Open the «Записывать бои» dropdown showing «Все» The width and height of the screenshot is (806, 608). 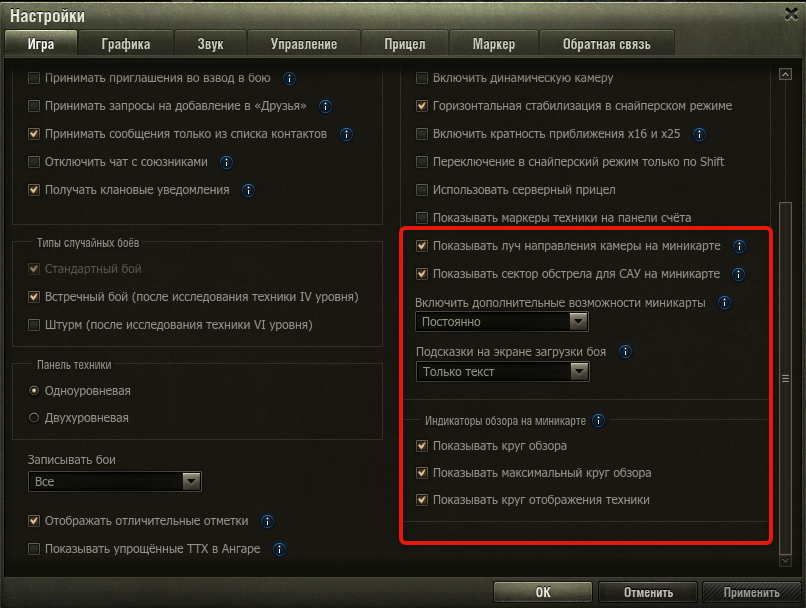click(x=115, y=482)
